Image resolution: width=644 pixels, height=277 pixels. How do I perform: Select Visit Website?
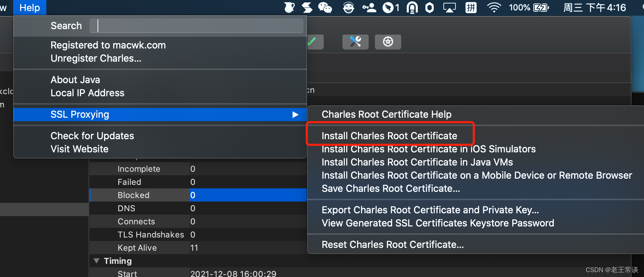coord(79,149)
